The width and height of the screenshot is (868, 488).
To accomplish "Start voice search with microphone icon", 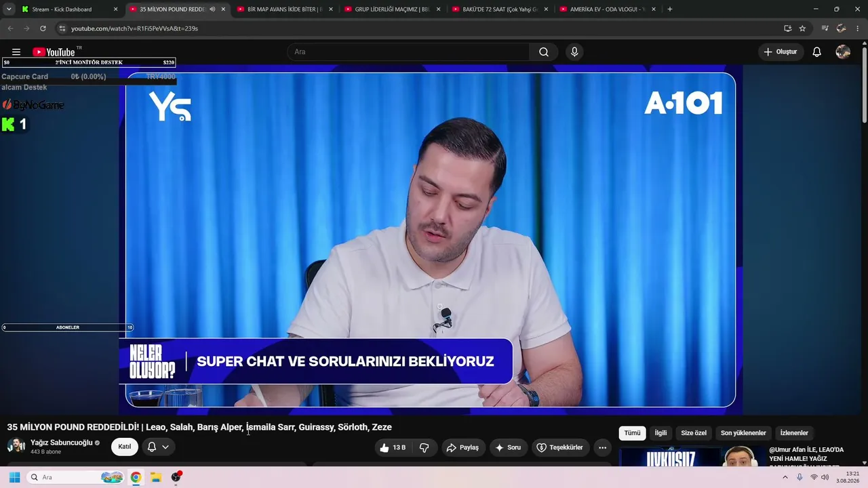I will pos(574,52).
